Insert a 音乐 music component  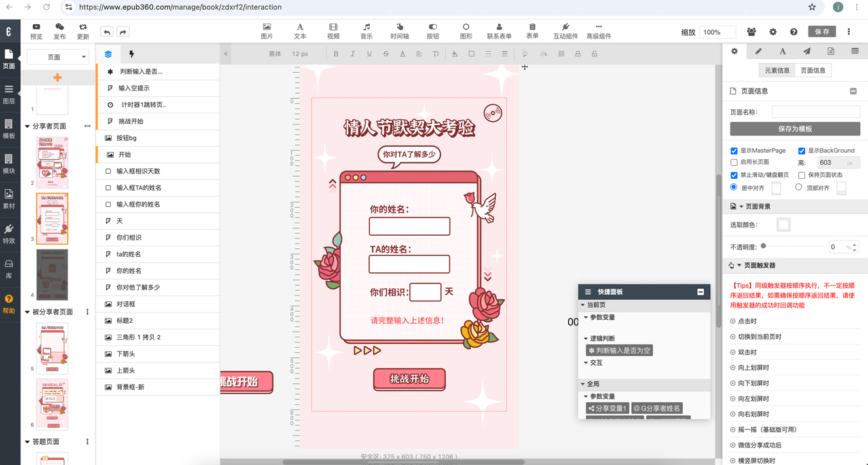[367, 31]
